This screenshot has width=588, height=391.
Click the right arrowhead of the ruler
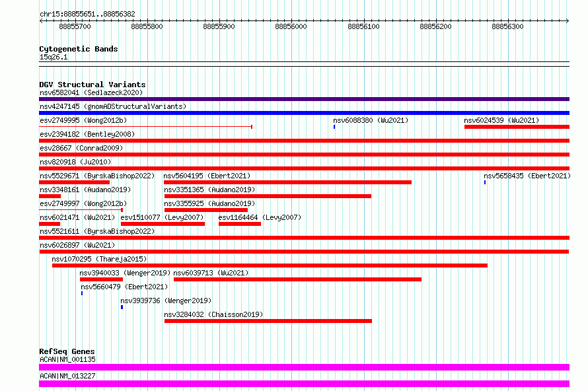(x=567, y=21)
